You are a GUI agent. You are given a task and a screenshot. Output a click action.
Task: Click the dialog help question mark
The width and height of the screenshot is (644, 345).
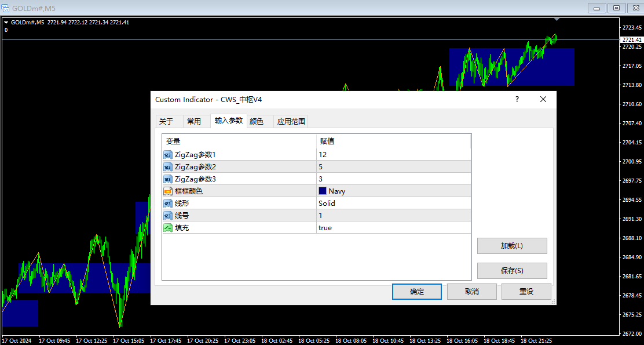[x=517, y=99]
